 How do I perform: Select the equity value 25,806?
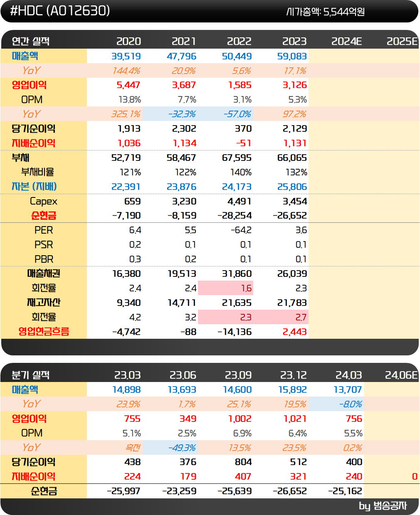click(292, 187)
